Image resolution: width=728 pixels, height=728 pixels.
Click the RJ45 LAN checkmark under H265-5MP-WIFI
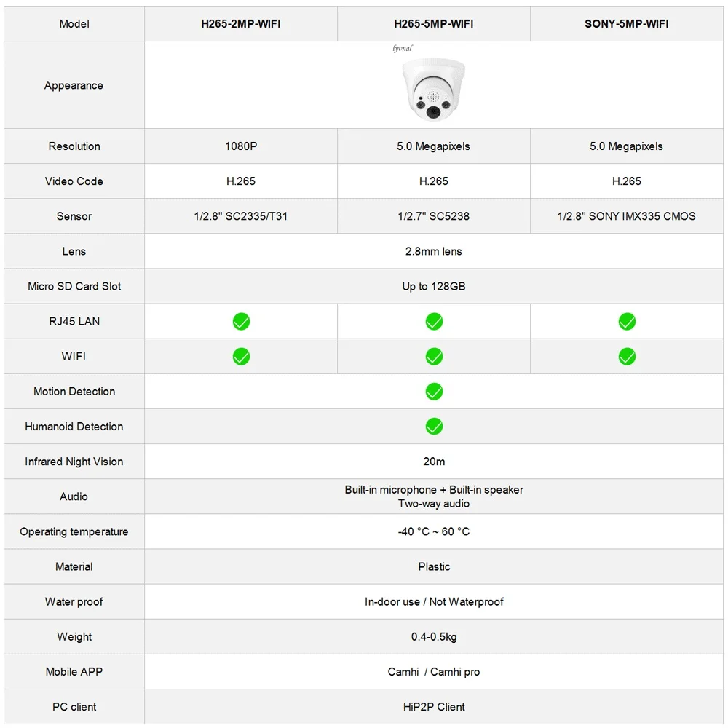click(434, 321)
